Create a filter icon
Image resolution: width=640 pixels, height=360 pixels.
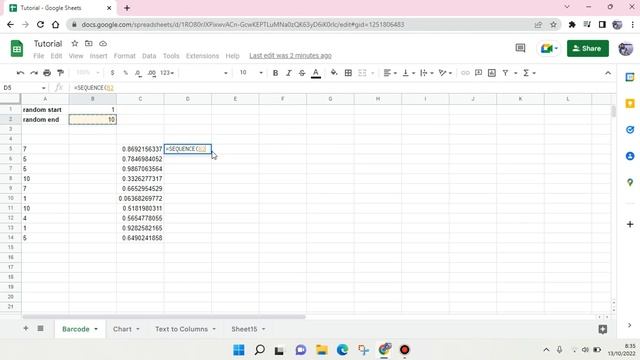(505, 73)
